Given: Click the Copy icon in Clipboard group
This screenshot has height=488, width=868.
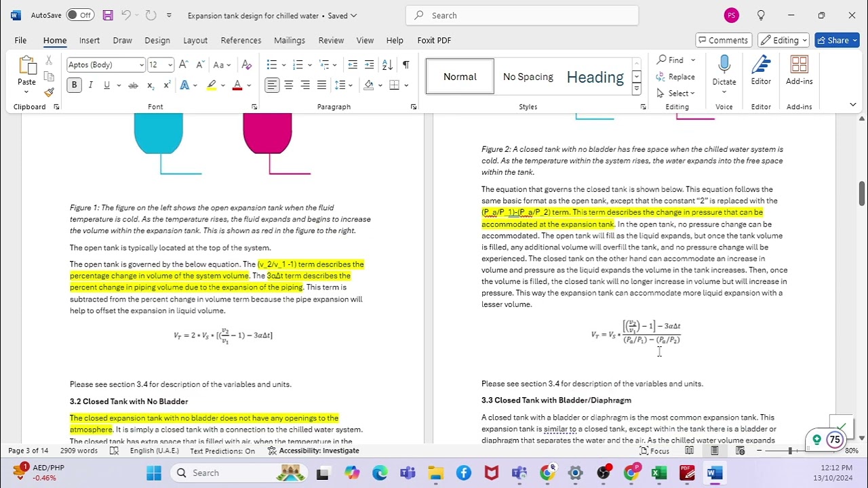Looking at the screenshot, I should [x=49, y=77].
